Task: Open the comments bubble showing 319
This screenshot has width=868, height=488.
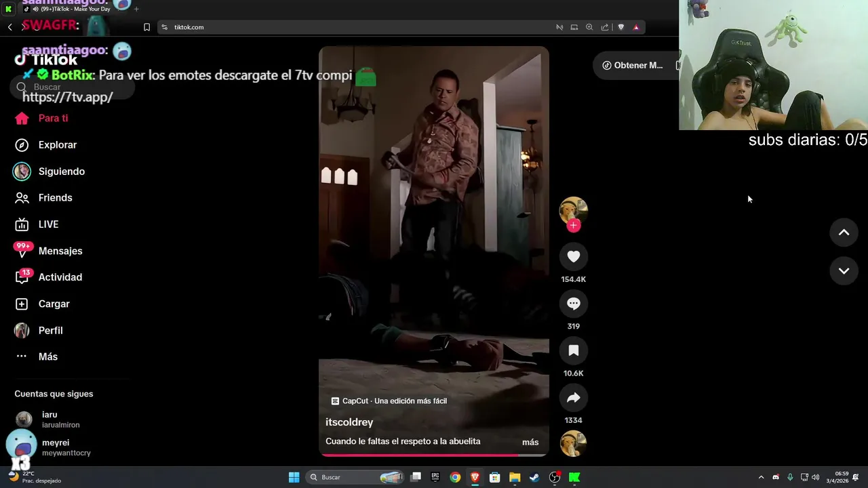Action: (574, 304)
